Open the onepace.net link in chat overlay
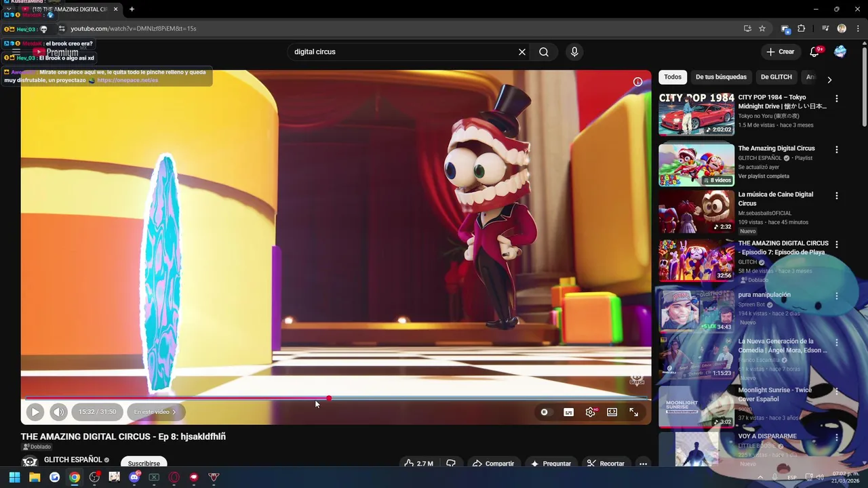Screen dimensions: 868x488 [x=127, y=80]
